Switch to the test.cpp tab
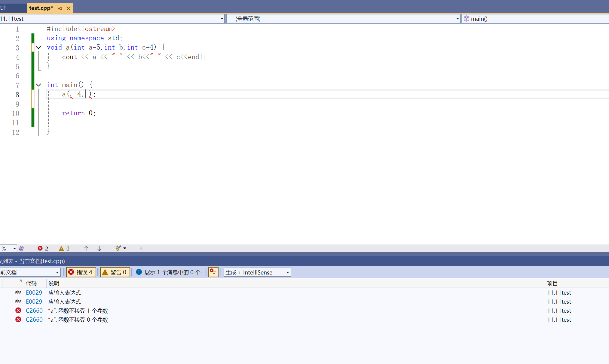The width and height of the screenshot is (609, 364). coord(41,8)
